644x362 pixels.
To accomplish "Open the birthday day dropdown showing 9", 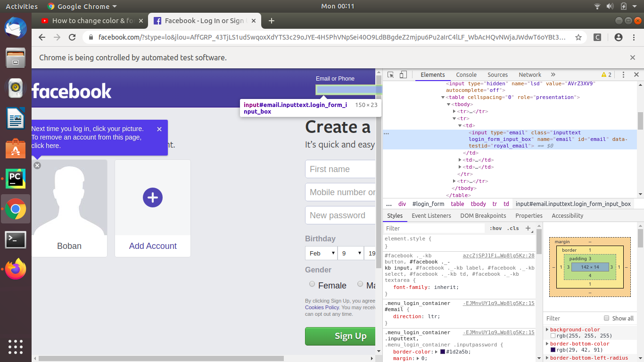I will (x=351, y=253).
